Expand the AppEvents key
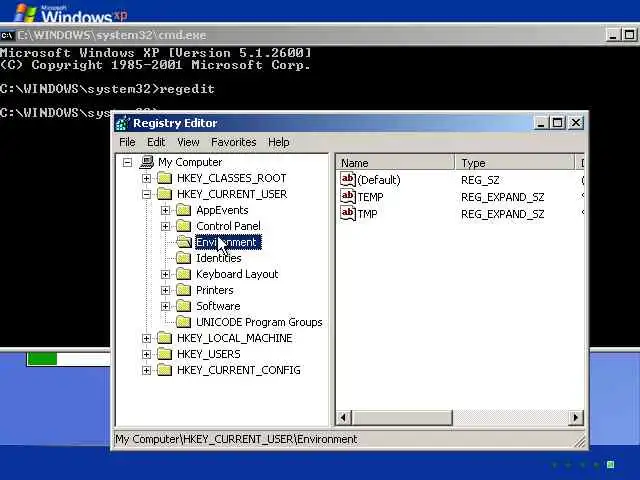Viewport: 640px width, 480px height. coord(165,210)
